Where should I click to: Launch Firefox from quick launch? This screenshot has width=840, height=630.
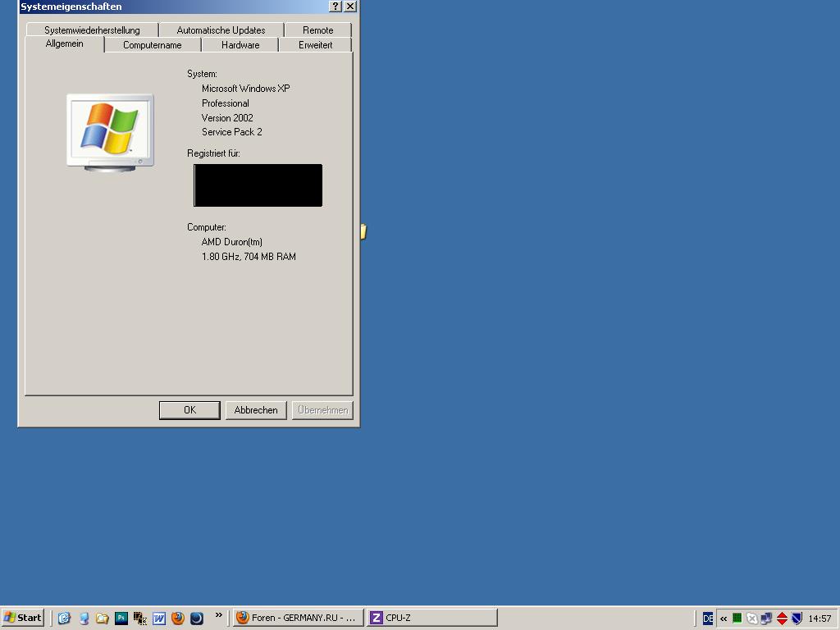click(178, 619)
